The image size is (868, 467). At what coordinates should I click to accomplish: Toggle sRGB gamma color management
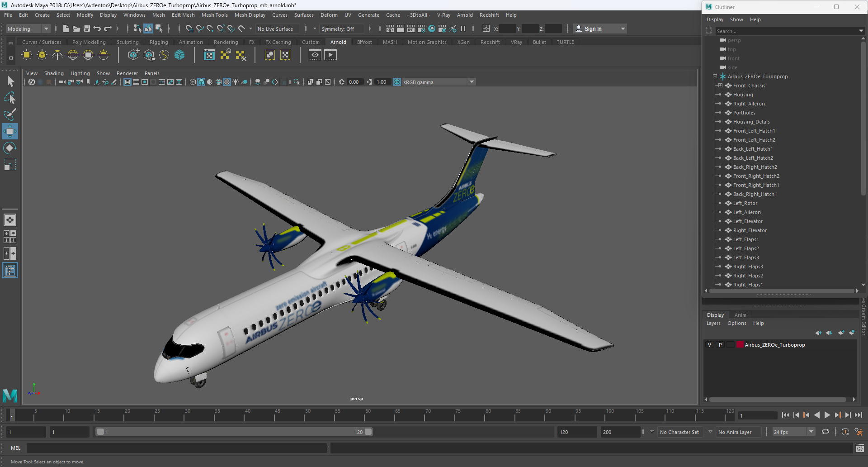397,82
